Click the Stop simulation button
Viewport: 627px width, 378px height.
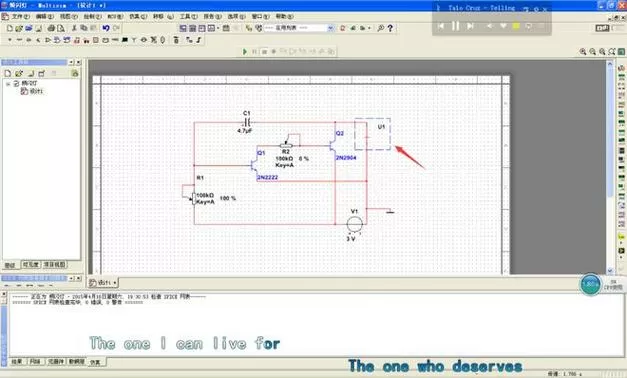point(264,52)
